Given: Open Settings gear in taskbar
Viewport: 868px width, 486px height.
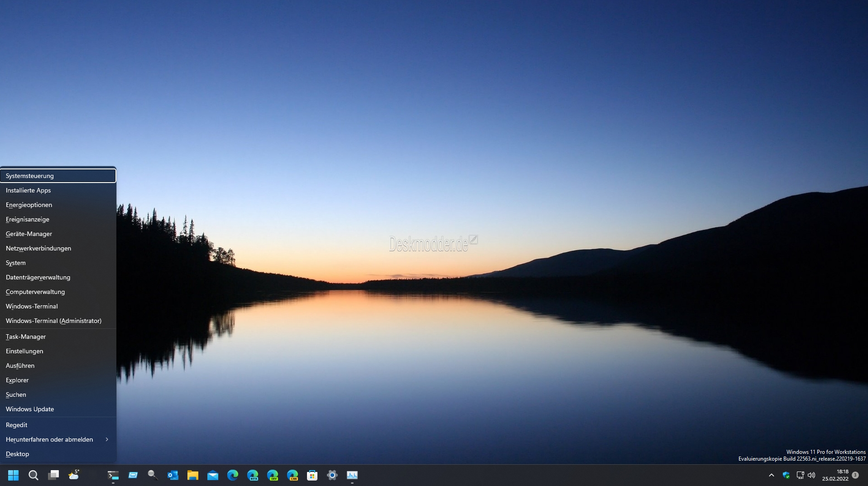Looking at the screenshot, I should coord(332,475).
